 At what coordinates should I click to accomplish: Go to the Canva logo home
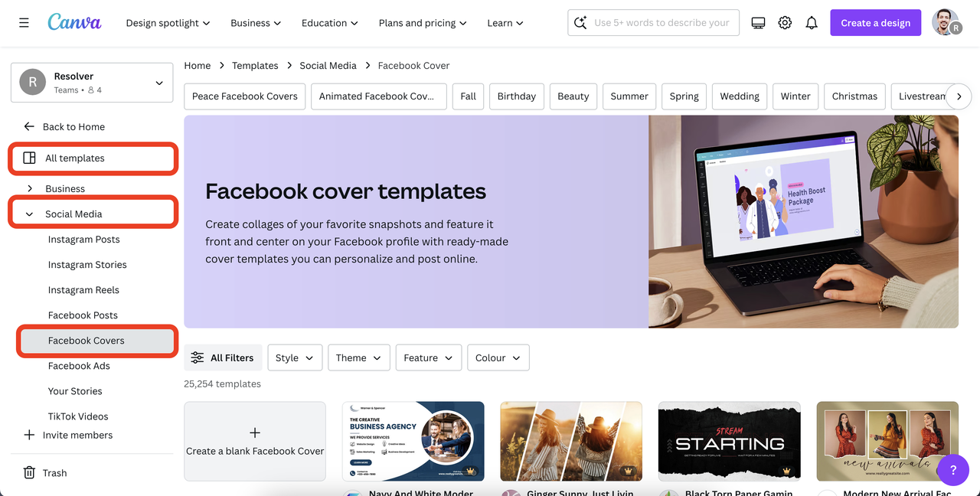coord(74,22)
